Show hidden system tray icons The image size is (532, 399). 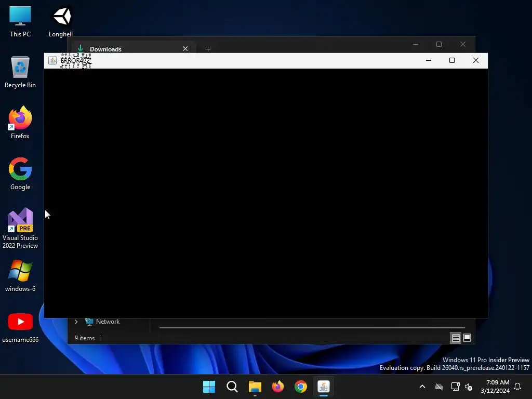coord(422,387)
